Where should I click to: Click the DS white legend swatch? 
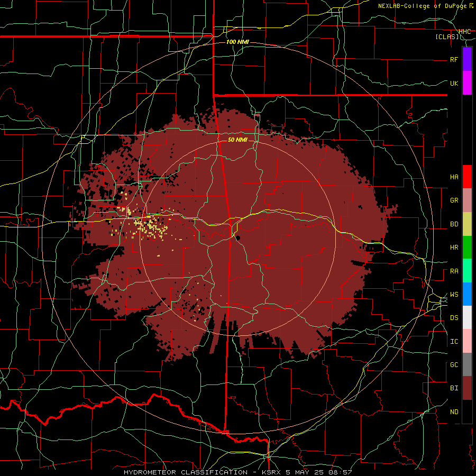pyautogui.click(x=467, y=317)
